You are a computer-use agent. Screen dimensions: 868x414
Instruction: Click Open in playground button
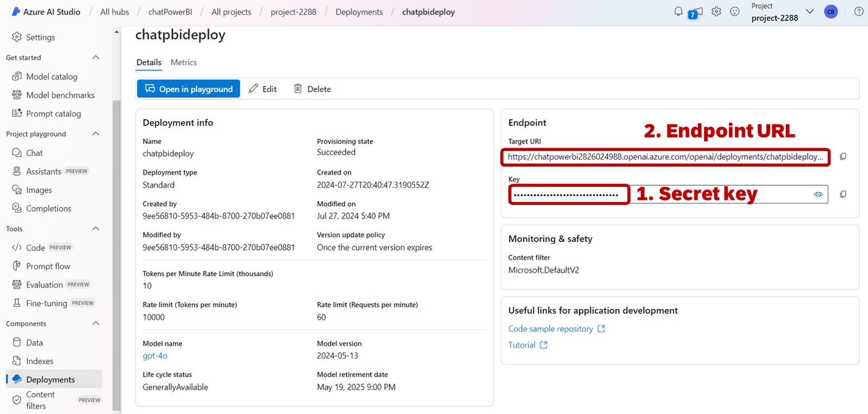coord(188,89)
